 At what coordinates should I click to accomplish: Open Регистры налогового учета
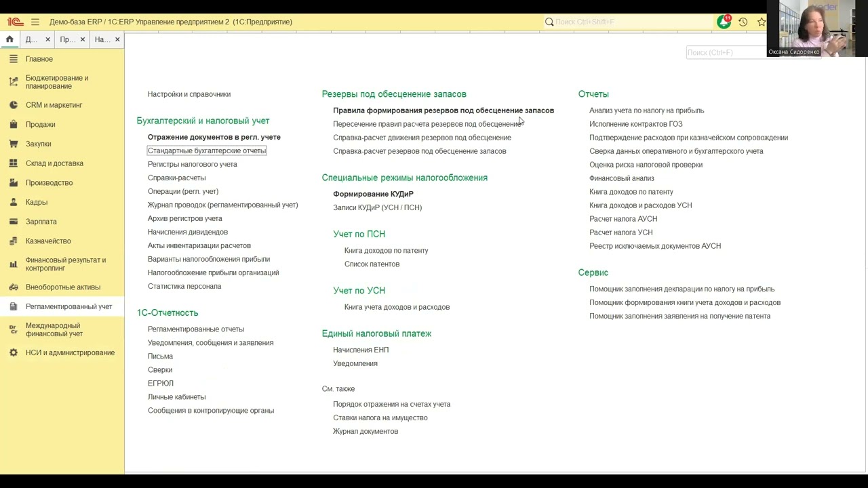(x=193, y=164)
